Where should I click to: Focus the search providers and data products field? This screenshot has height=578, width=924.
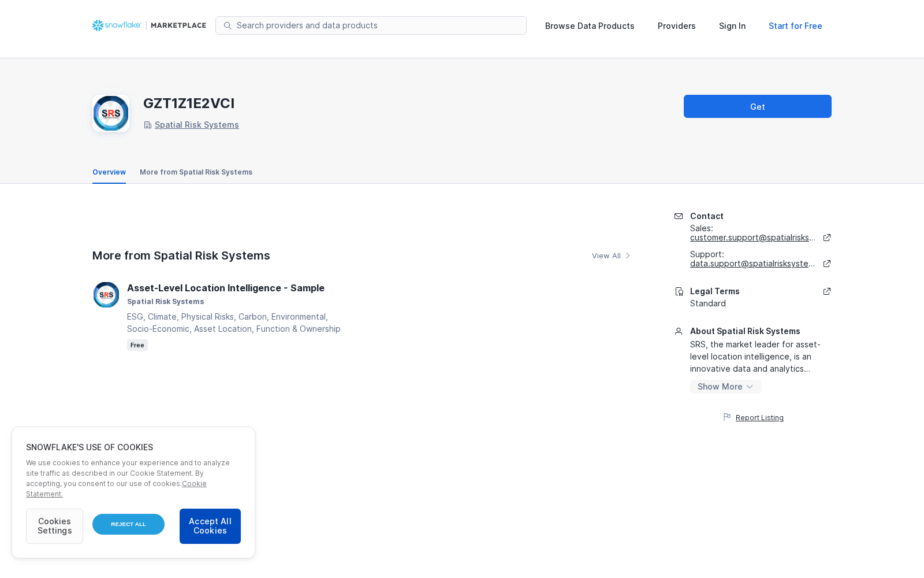click(x=371, y=25)
